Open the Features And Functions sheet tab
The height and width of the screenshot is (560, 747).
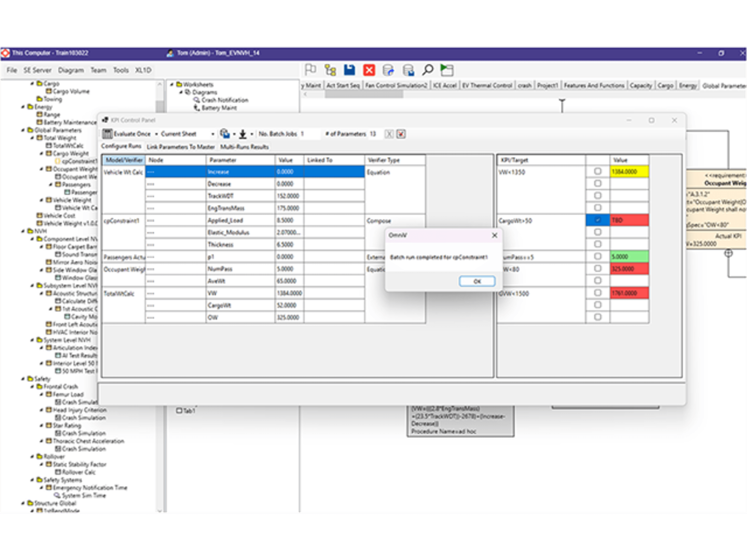tap(594, 85)
